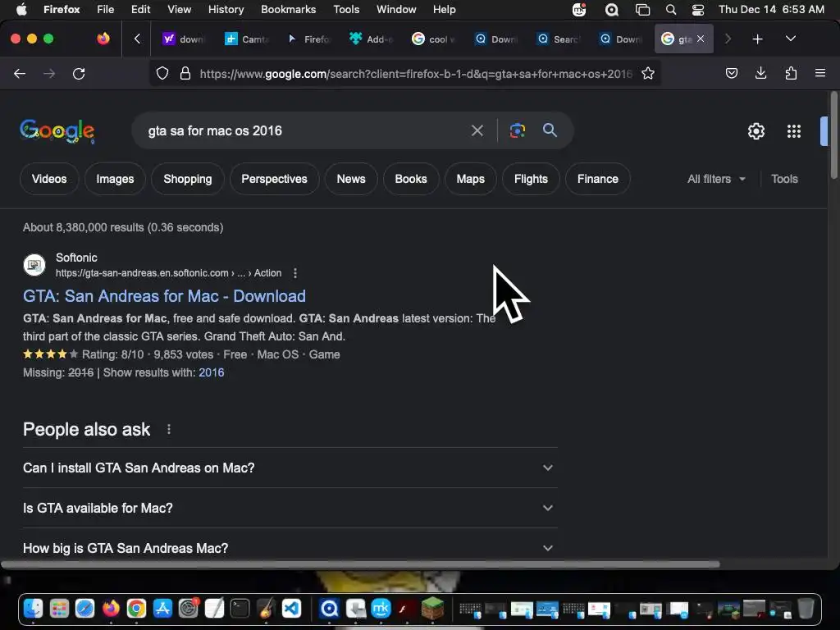840x630 pixels.
Task: Filter results by Flights
Action: pos(531,179)
